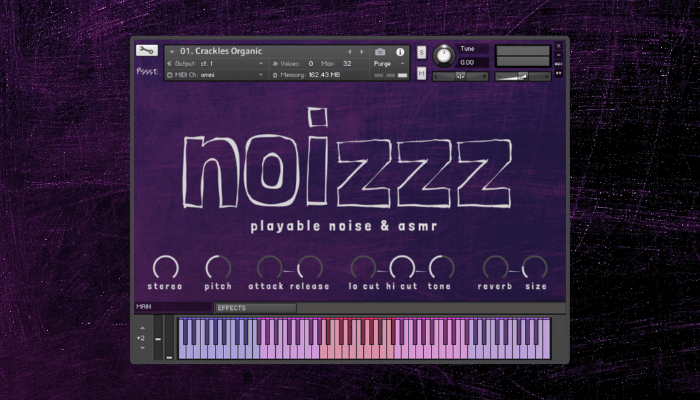Switch to the EFFECTS tab
This screenshot has width=700, height=400.
coord(254,308)
